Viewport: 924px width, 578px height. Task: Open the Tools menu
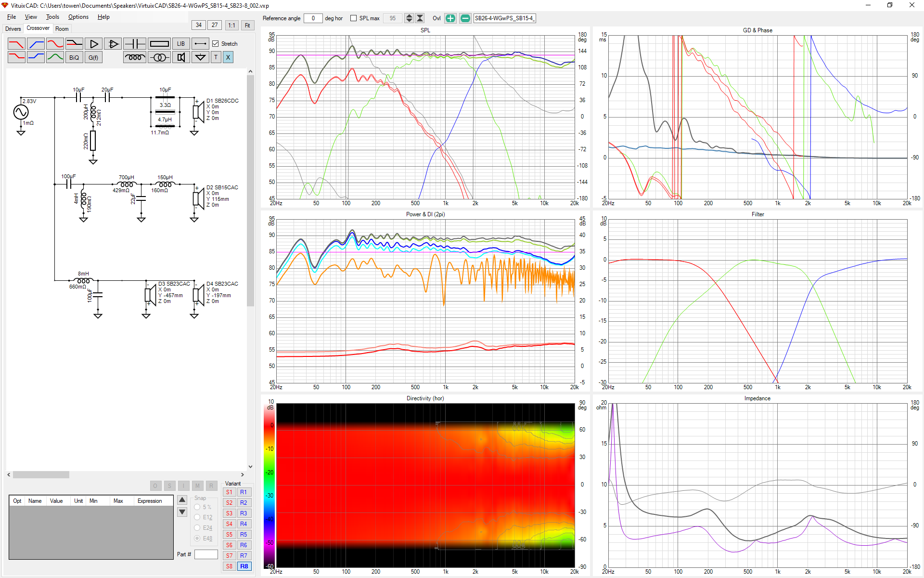tap(52, 17)
